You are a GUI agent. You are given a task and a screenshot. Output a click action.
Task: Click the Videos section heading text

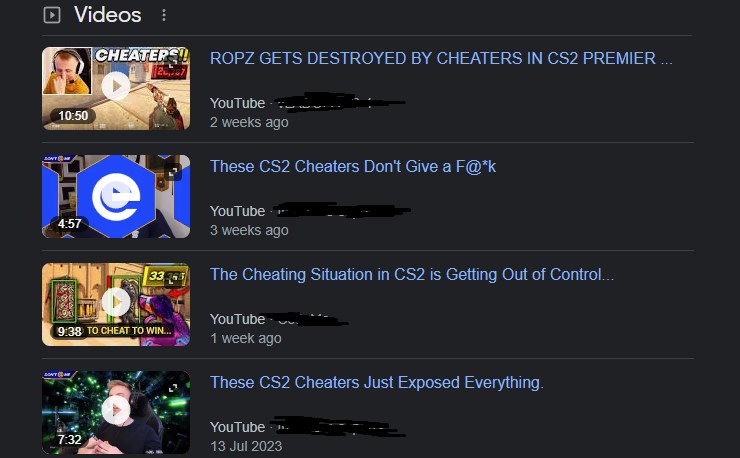tap(108, 15)
